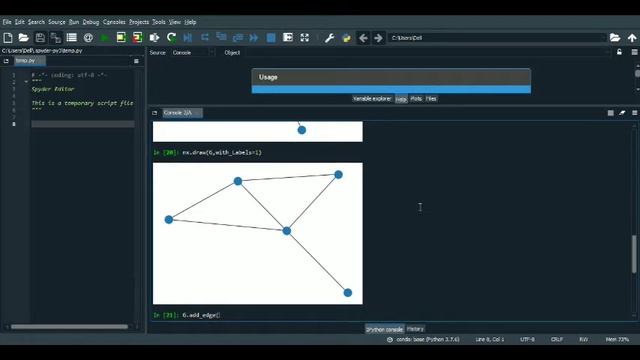
Task: Browse editor tabs with the icon beside temp.py
Action: pos(6,61)
